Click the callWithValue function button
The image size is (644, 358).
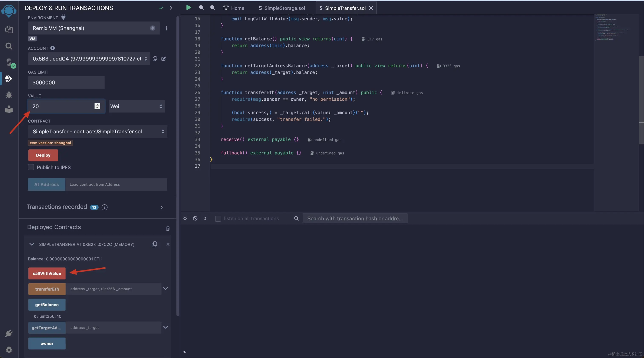[x=47, y=273]
